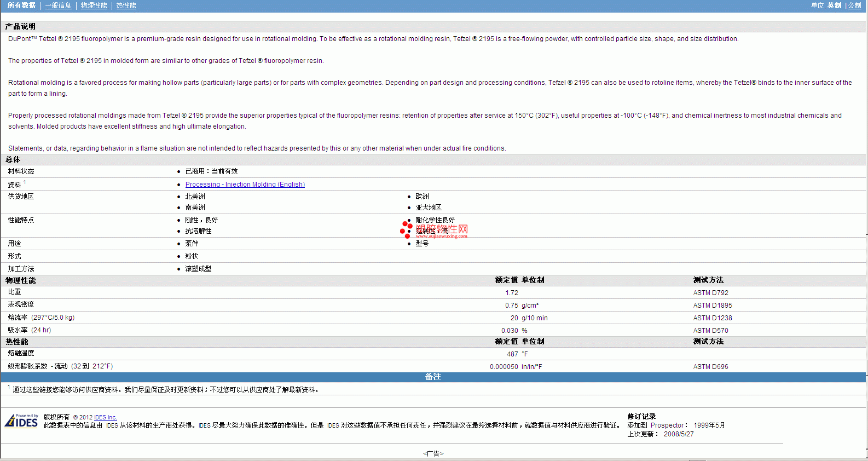Select the 资料 row label

click(x=14, y=185)
